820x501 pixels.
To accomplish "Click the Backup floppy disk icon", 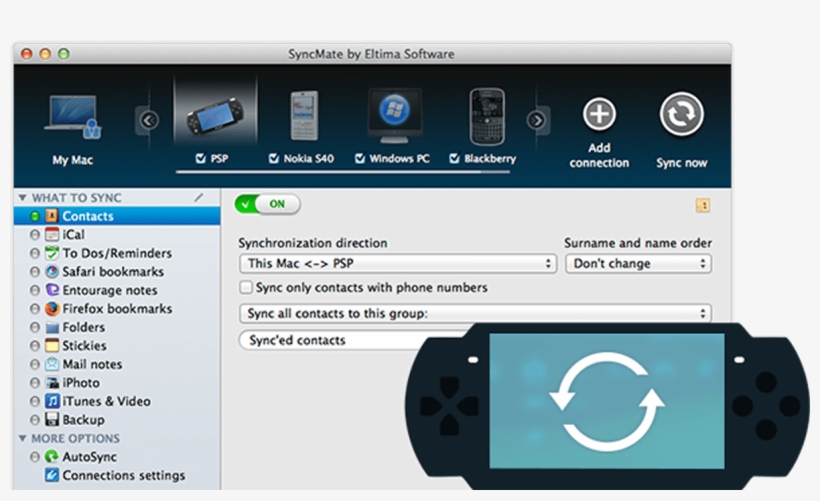I will pos(52,419).
